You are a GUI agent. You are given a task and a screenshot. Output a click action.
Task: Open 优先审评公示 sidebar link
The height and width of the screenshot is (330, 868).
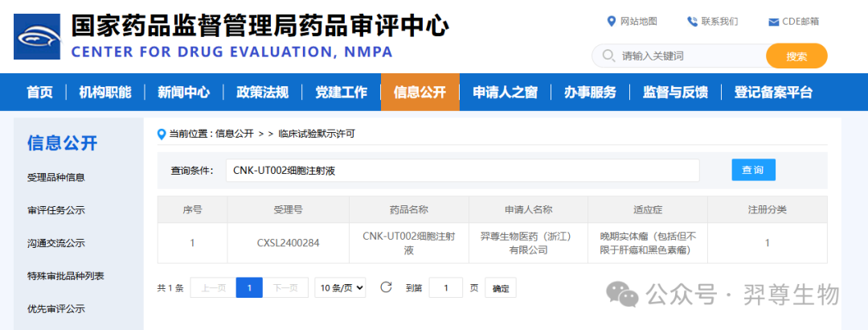point(56,309)
